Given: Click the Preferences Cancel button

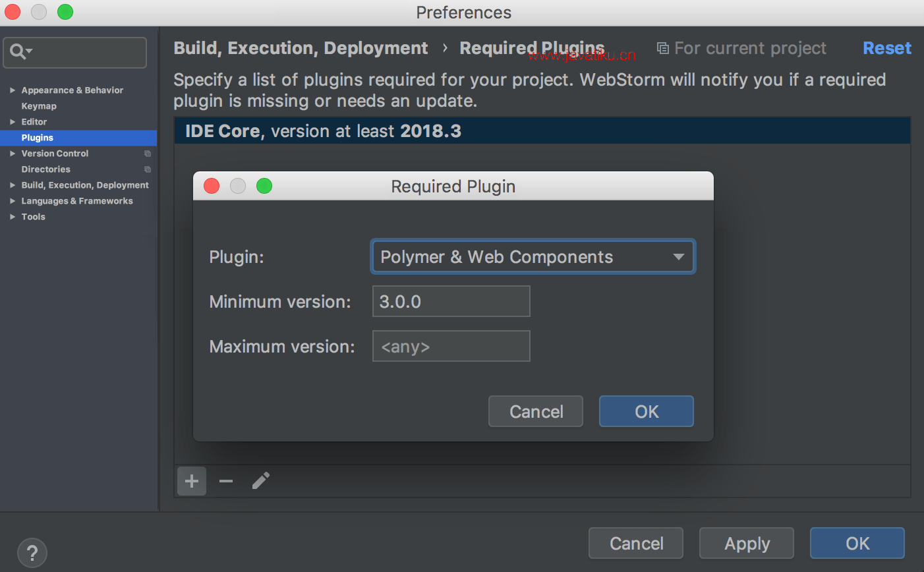Looking at the screenshot, I should [x=636, y=543].
